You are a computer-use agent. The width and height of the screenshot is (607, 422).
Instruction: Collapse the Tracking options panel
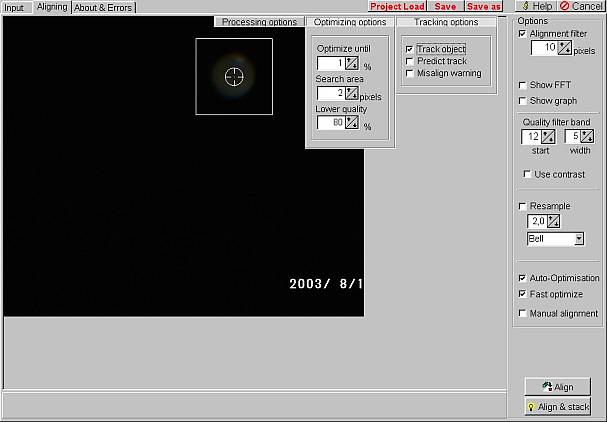point(445,22)
